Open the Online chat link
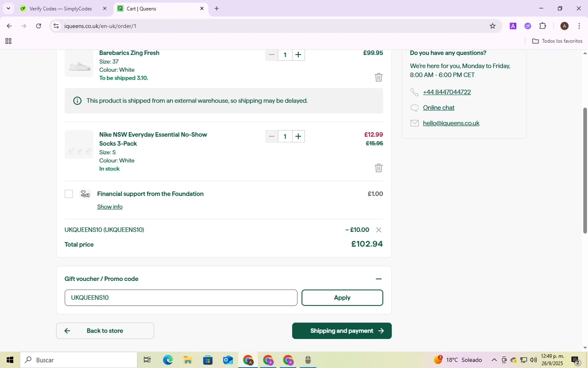The image size is (588, 368). coord(439,107)
